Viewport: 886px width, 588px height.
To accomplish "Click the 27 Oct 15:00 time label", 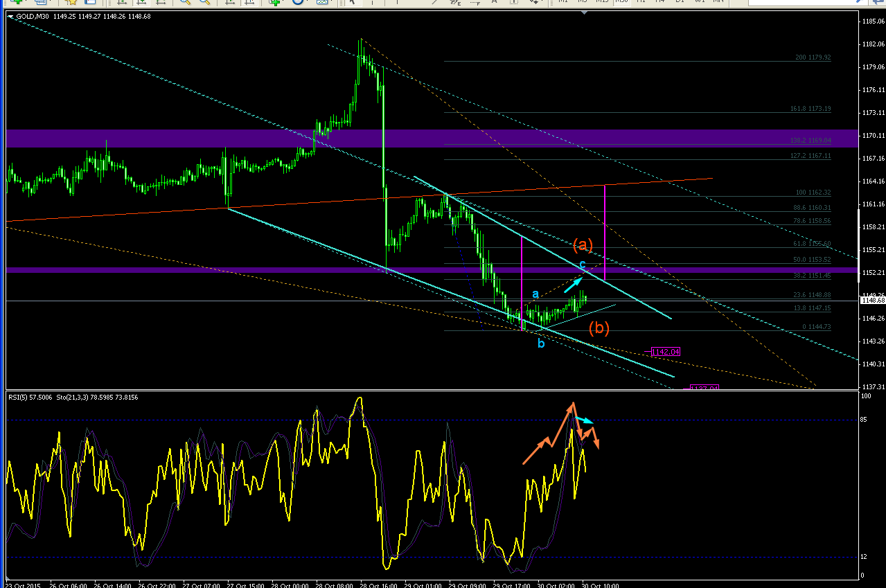I will (247, 585).
